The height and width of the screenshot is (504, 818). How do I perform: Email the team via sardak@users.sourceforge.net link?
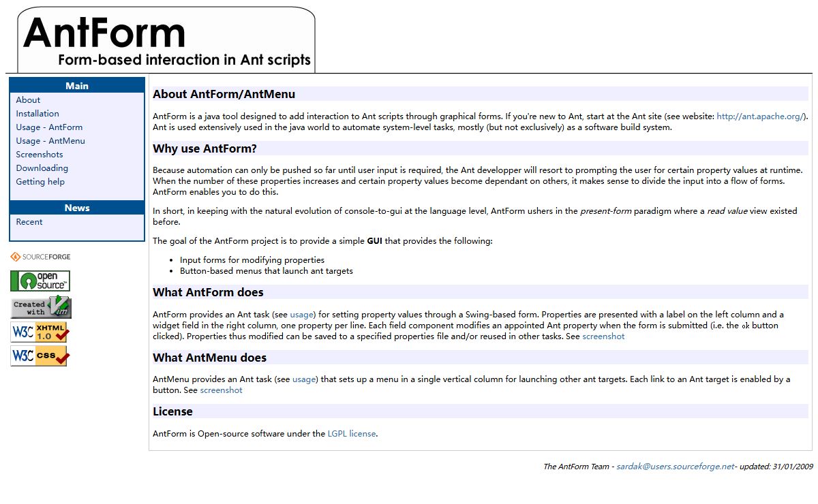point(675,466)
